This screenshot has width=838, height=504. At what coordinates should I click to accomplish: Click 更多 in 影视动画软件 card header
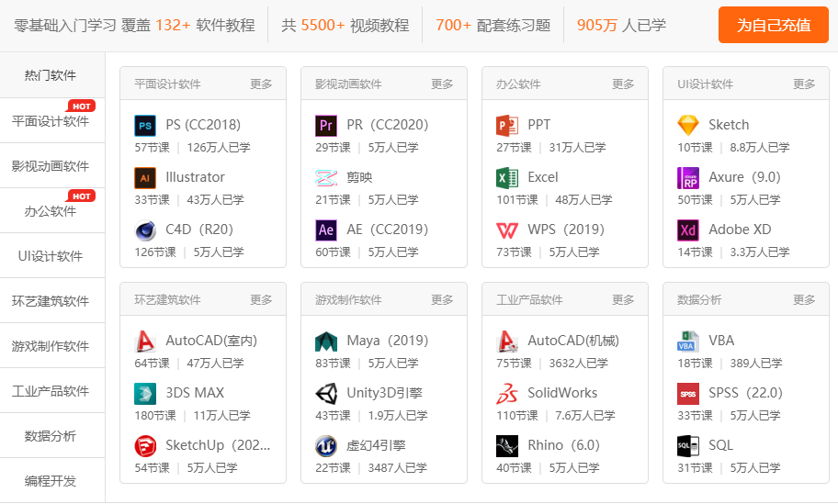[442, 84]
